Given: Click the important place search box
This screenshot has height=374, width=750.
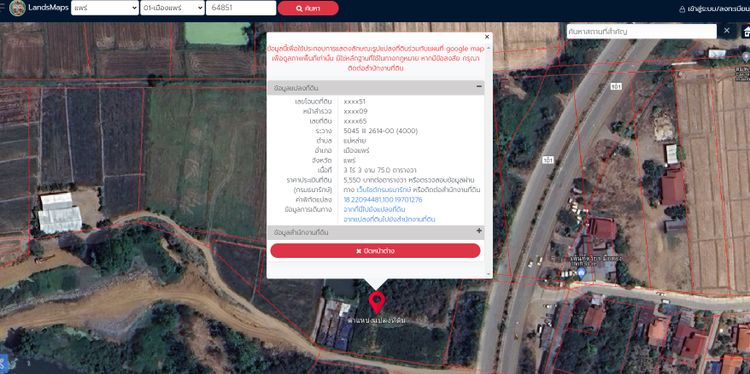Looking at the screenshot, I should click(x=641, y=32).
